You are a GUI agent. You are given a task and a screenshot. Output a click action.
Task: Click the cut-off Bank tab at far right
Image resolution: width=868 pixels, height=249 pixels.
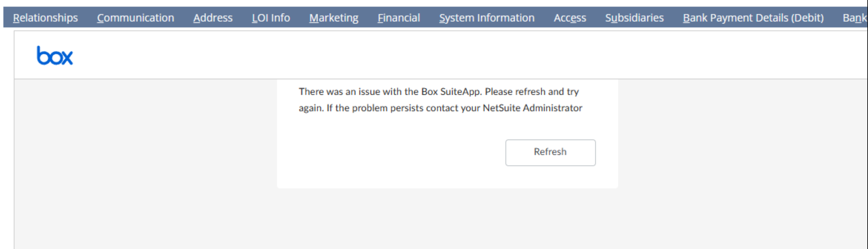click(855, 18)
